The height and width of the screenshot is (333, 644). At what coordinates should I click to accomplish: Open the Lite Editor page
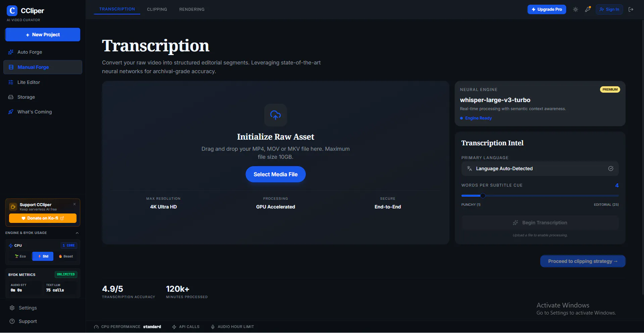(x=43, y=82)
